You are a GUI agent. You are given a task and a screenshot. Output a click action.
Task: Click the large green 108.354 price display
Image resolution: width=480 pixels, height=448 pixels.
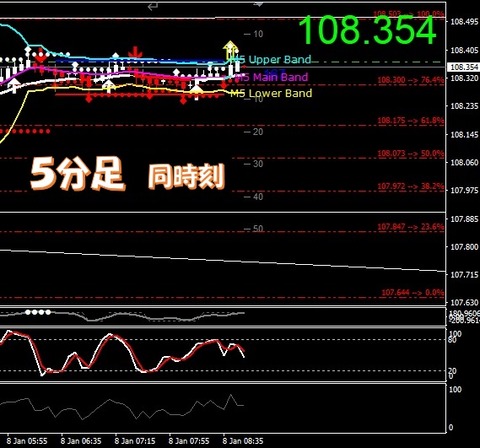367,30
